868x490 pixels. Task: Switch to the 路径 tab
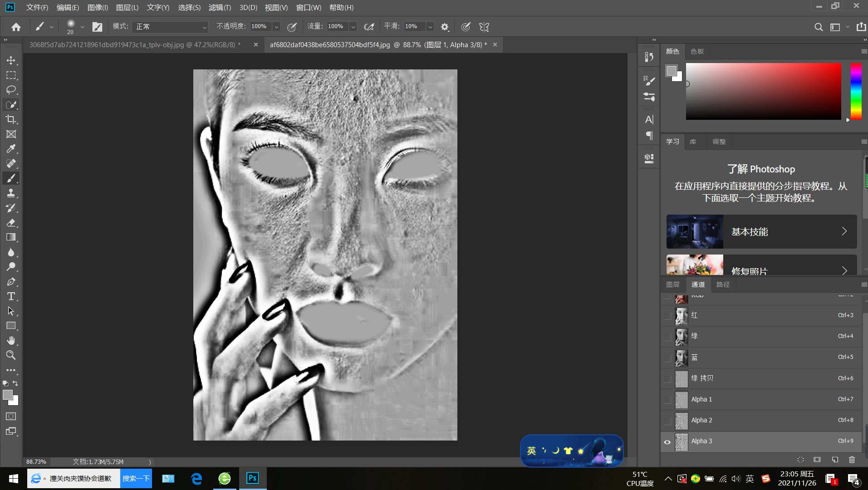click(723, 284)
